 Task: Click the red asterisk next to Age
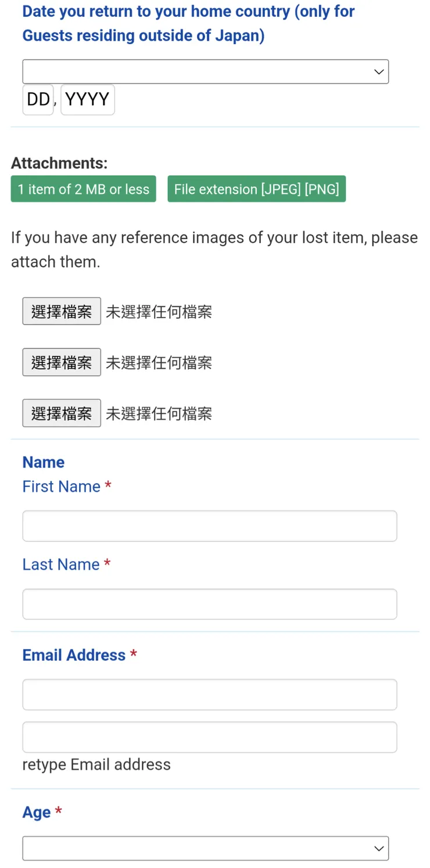click(58, 812)
